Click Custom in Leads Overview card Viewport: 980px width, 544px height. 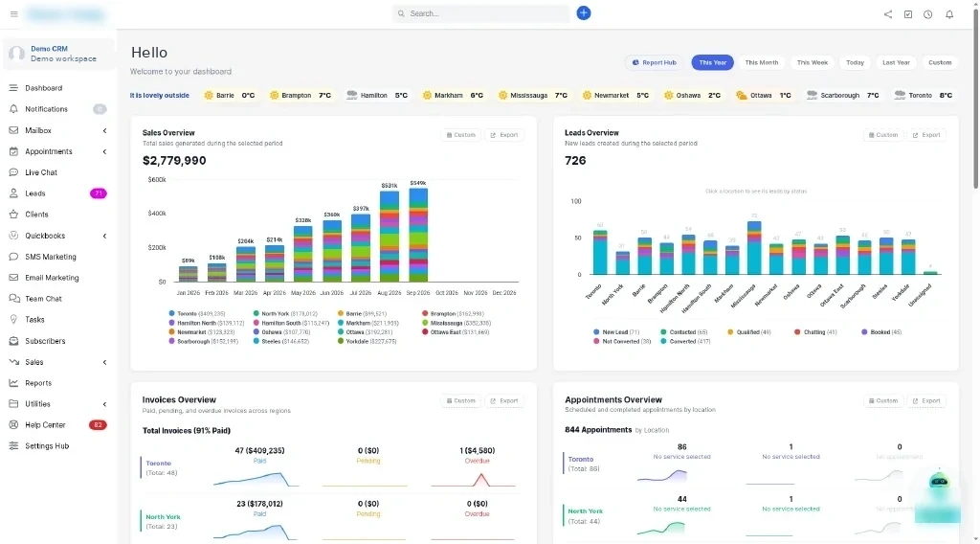pyautogui.click(x=883, y=135)
